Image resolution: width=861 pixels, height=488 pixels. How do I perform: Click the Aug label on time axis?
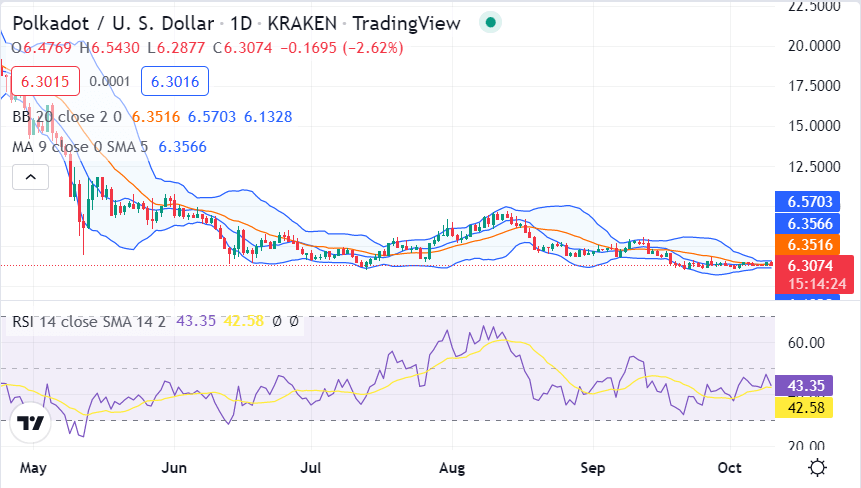pos(452,468)
